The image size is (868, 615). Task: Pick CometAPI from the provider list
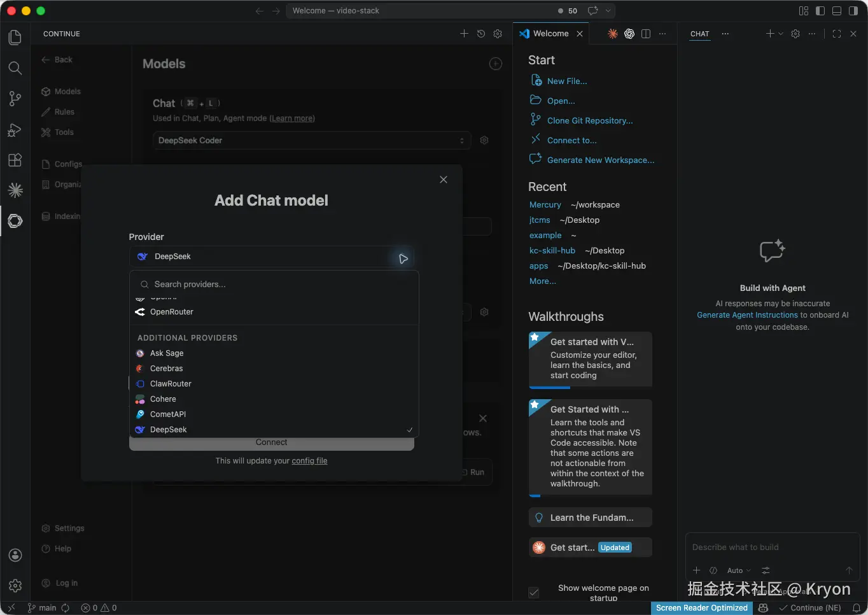point(274,414)
